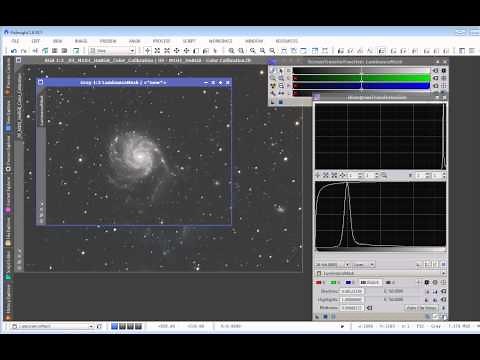Image resolution: width=480 pixels, height=360 pixels.
Task: Open the Process menu
Action: 161,41
